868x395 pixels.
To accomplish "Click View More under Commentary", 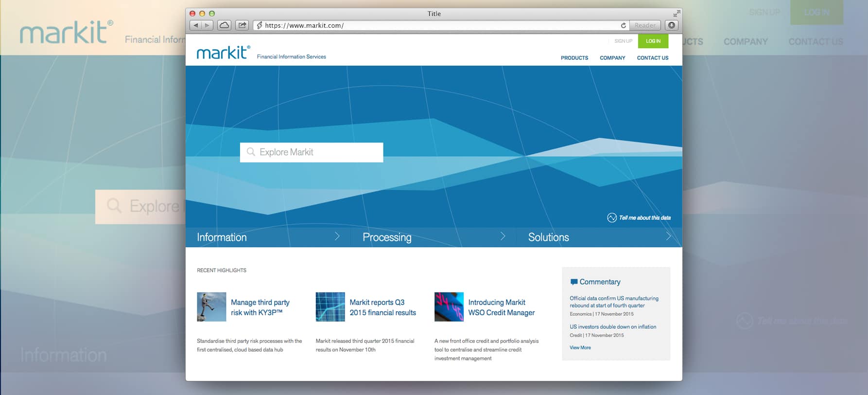I will click(580, 348).
